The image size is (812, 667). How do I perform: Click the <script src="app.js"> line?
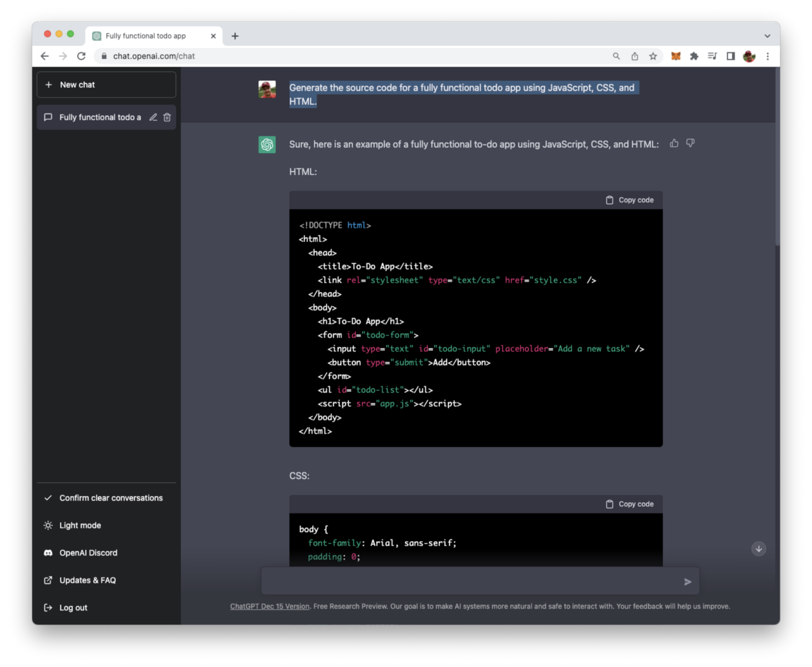tap(389, 404)
